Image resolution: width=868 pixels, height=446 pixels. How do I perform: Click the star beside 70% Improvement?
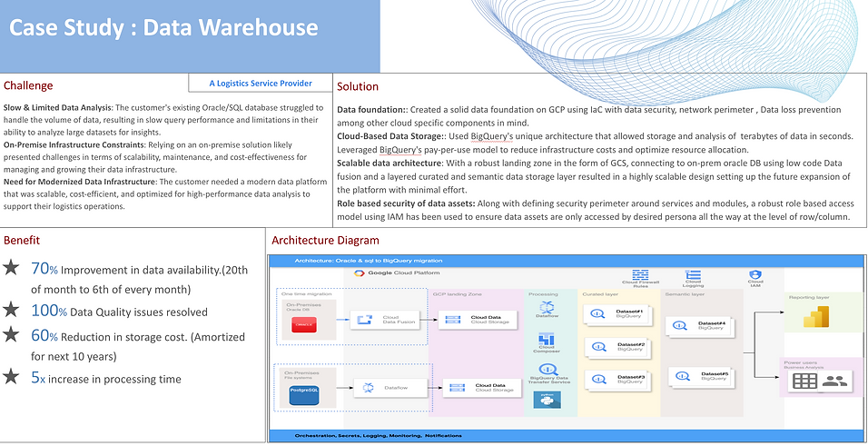click(10, 269)
